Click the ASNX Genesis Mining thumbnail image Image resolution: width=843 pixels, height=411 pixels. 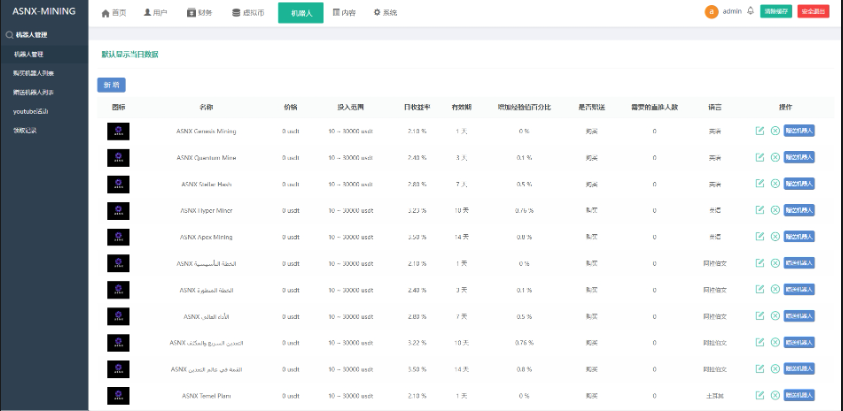118,131
